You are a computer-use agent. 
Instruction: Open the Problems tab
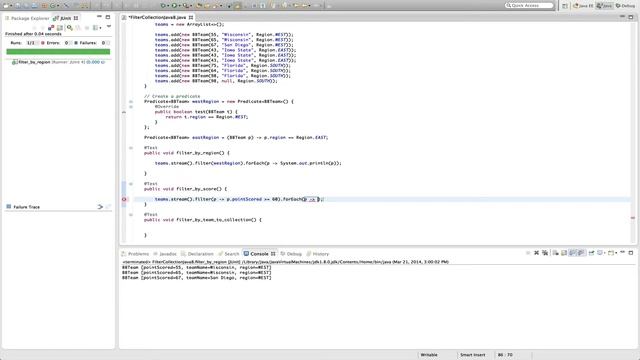click(x=136, y=254)
